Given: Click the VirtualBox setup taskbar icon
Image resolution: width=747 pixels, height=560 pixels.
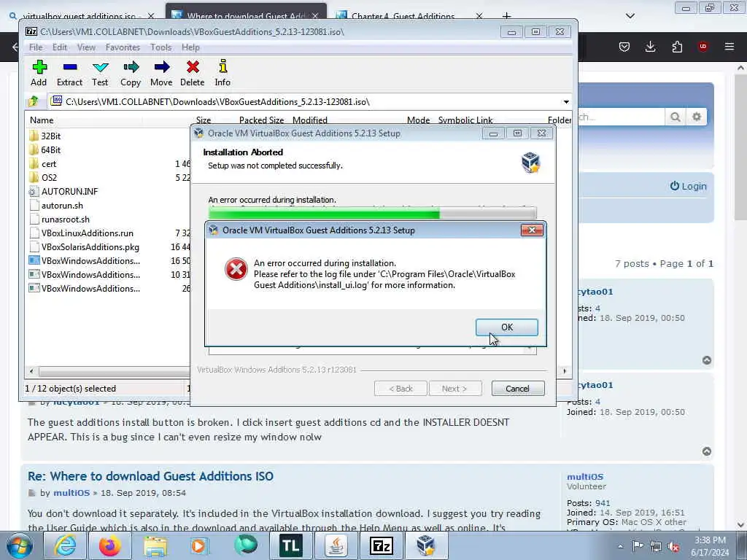Looking at the screenshot, I should [426, 545].
